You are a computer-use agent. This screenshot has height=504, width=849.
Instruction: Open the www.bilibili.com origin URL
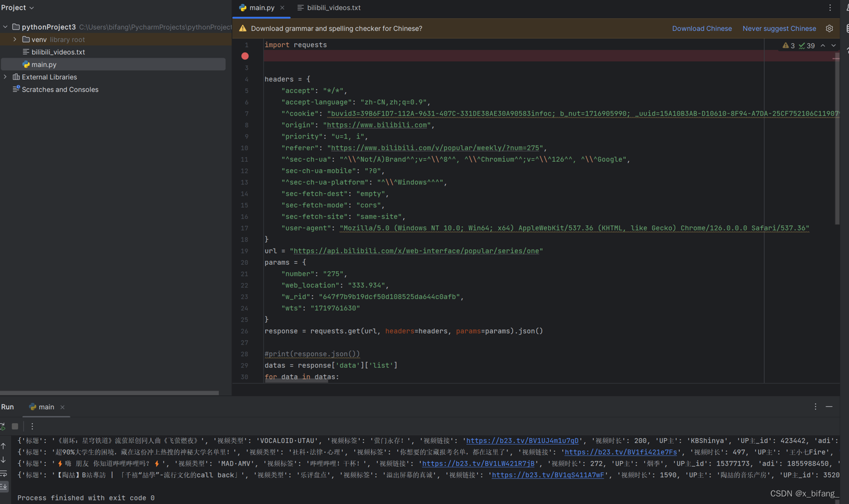(378, 125)
